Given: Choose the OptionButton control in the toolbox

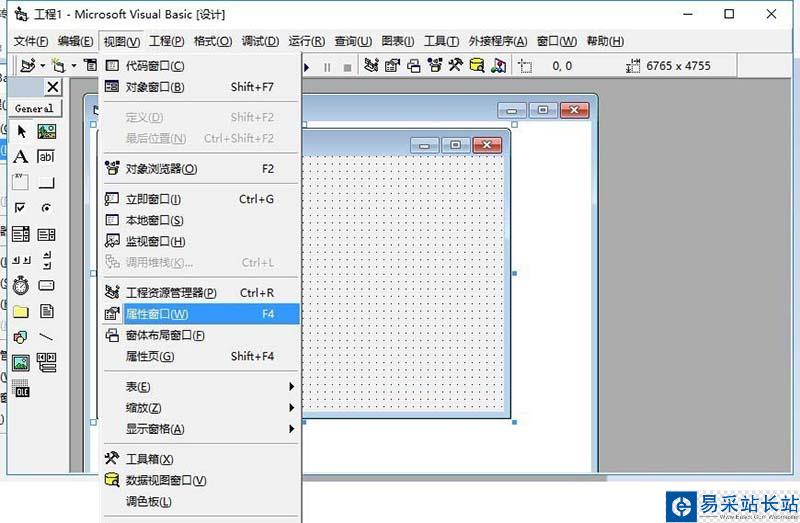Looking at the screenshot, I should pos(46,208).
